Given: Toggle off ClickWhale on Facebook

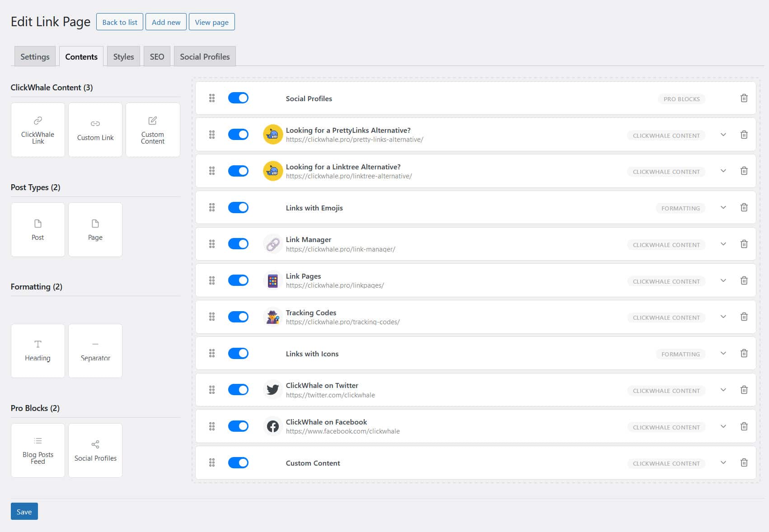Looking at the screenshot, I should [238, 426].
